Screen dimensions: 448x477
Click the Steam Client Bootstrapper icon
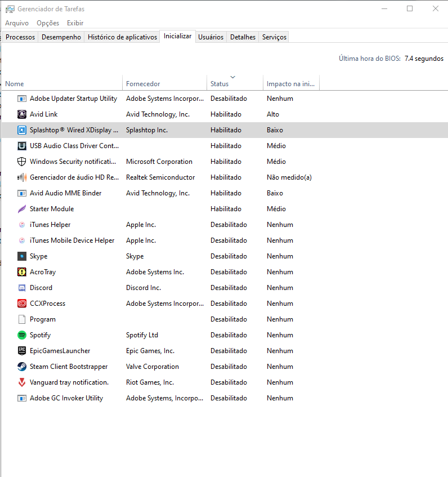tap(22, 367)
